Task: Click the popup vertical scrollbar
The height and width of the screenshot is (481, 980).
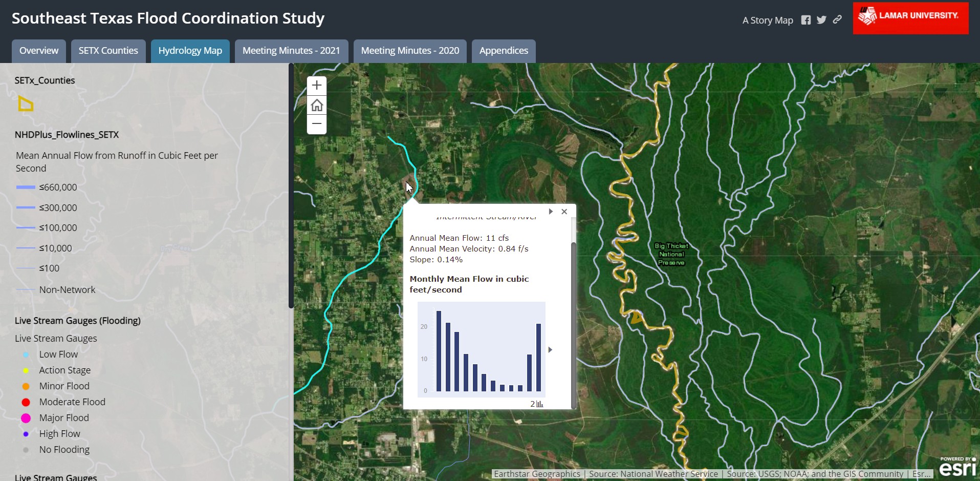Action: coord(574,325)
